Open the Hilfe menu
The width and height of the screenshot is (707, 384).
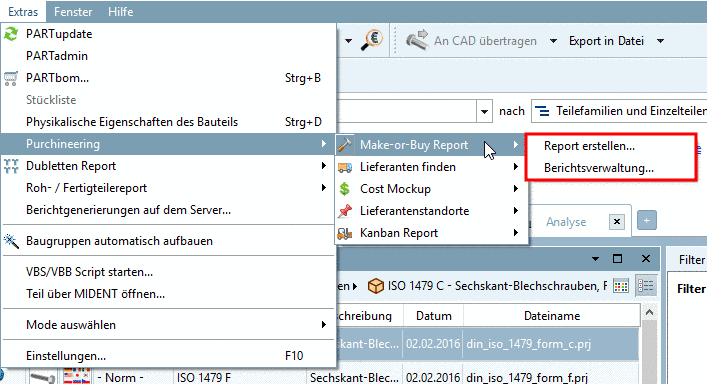[120, 12]
